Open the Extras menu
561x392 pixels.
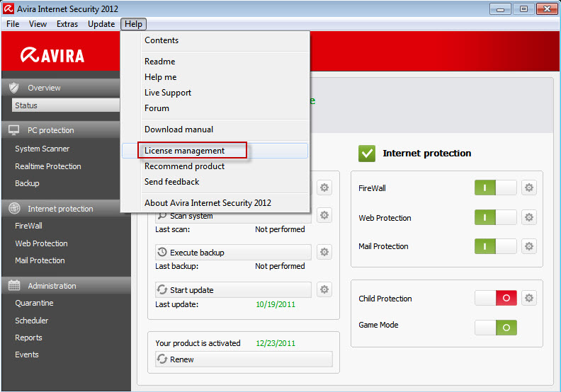(x=67, y=24)
